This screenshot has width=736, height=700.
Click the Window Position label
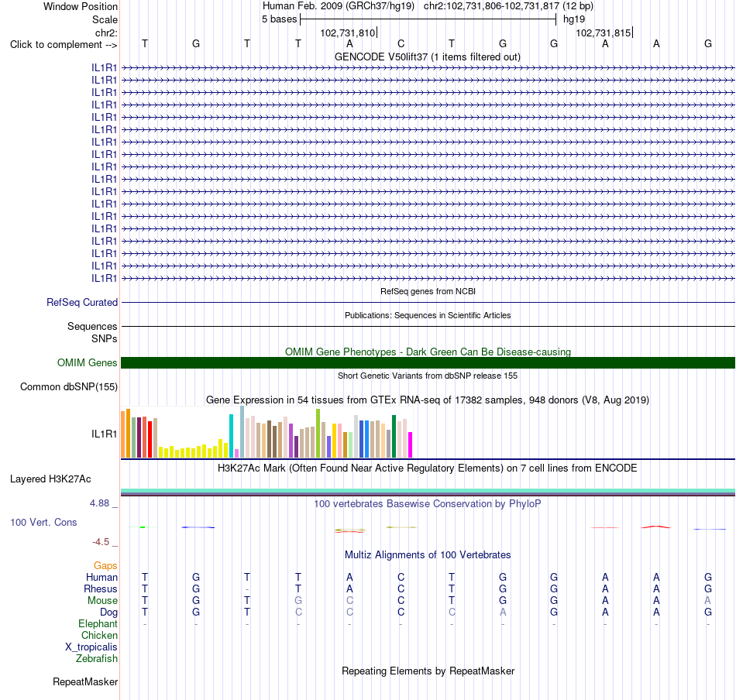(x=81, y=6)
